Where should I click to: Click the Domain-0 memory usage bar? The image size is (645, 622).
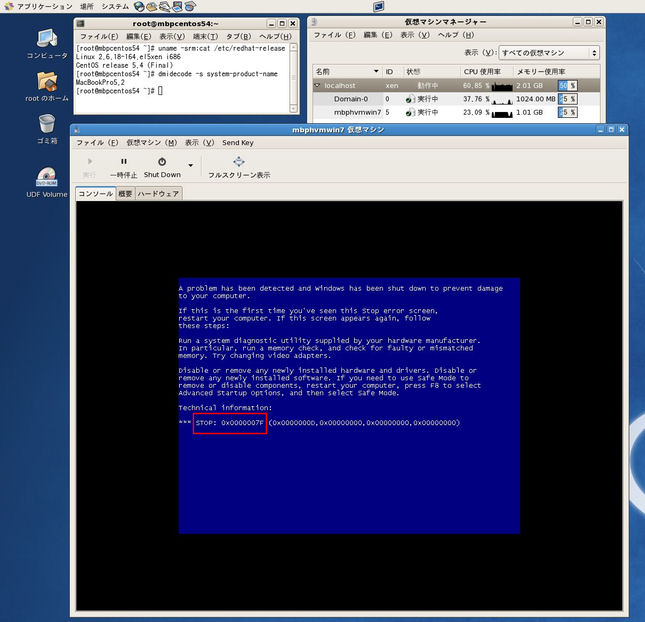[568, 99]
